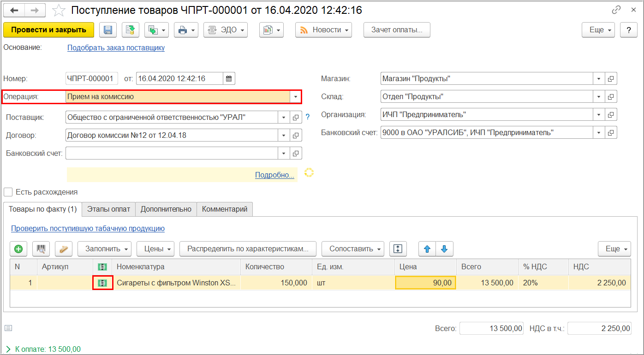Open the "Дополнительно" tab
Screen dimensions: 644x355
tap(166, 209)
